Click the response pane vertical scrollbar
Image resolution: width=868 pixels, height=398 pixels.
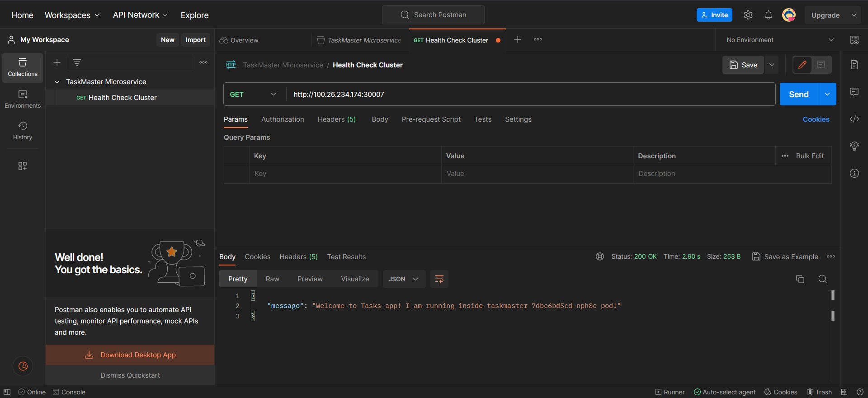833,305
